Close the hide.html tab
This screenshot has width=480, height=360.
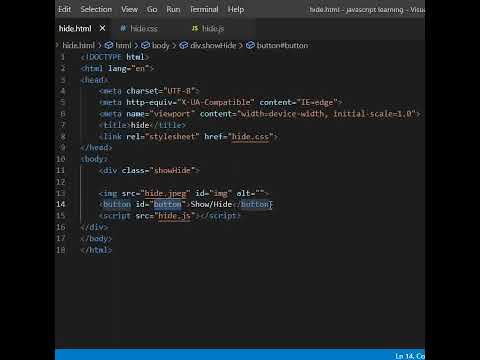click(102, 28)
